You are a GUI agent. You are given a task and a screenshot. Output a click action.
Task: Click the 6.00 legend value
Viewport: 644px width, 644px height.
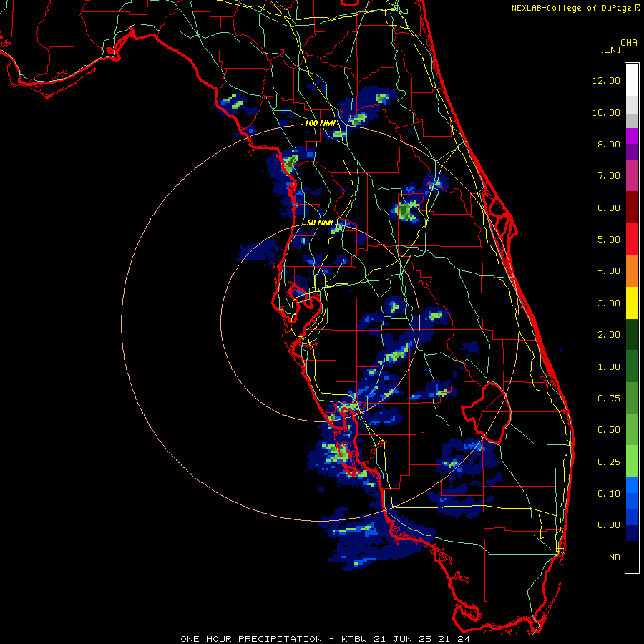pos(609,208)
